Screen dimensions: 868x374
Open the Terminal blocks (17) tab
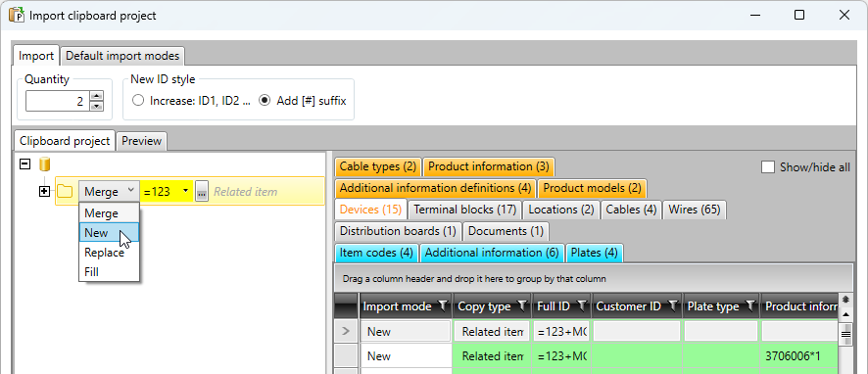465,210
